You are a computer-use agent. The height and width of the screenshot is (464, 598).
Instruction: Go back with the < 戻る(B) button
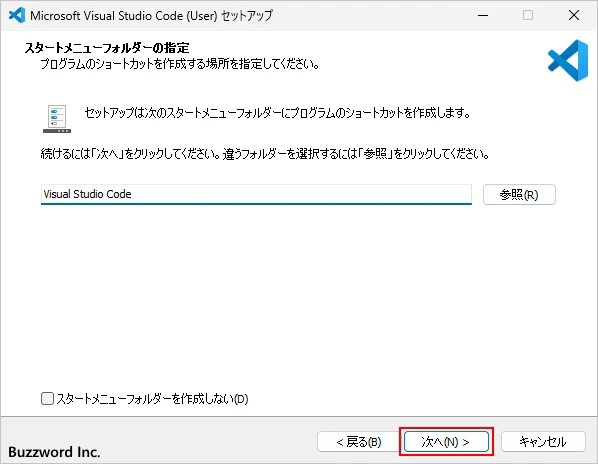[x=359, y=442]
